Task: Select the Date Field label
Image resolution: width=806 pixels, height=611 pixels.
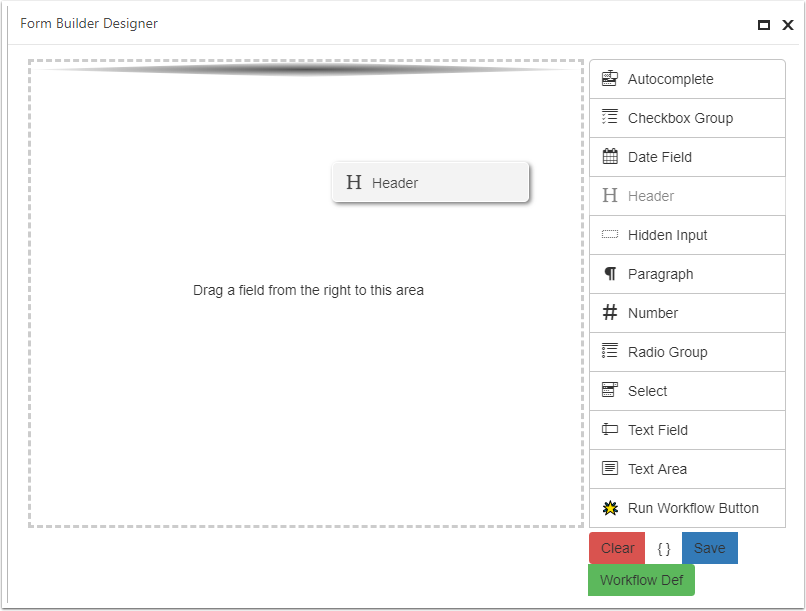Action: pos(660,157)
